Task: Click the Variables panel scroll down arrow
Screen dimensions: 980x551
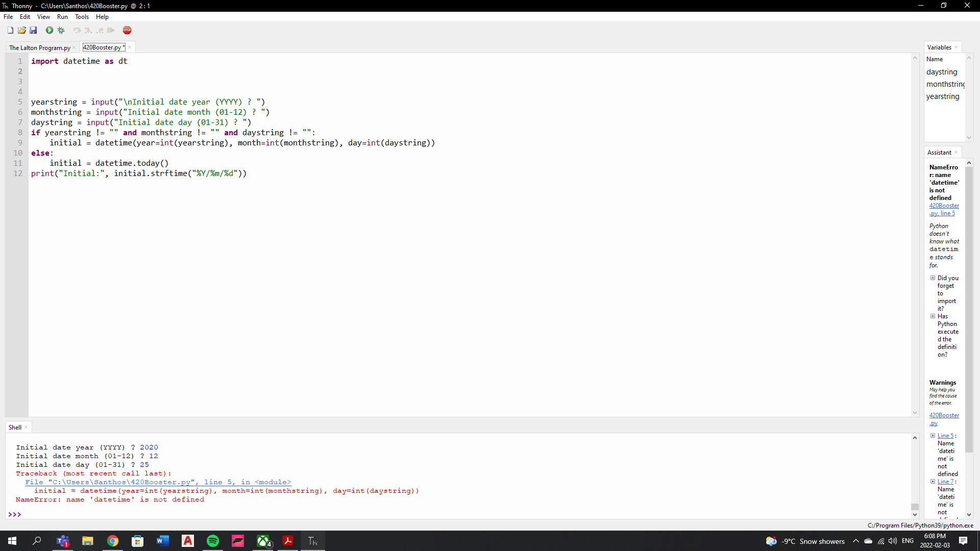Action: coord(969,138)
